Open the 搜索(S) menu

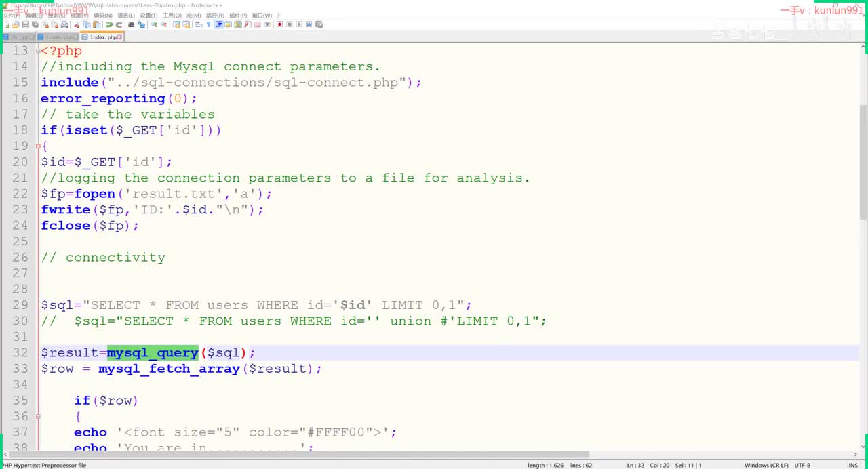click(x=56, y=16)
